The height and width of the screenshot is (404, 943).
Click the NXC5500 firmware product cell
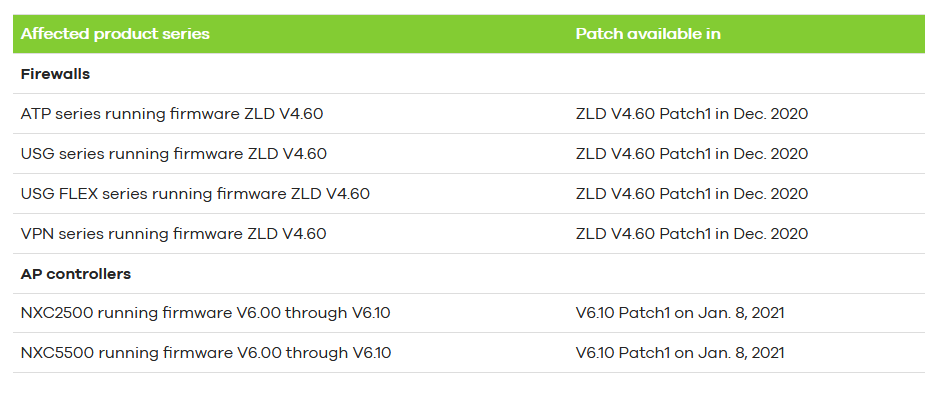click(205, 354)
